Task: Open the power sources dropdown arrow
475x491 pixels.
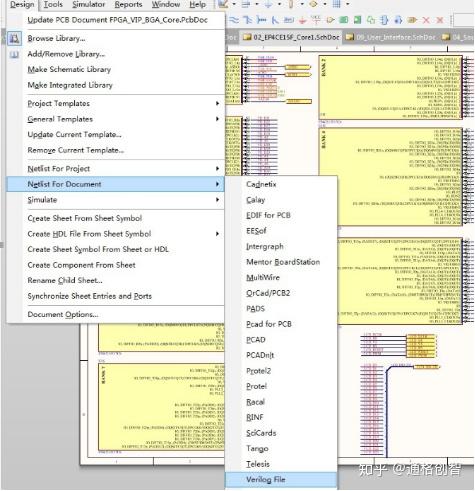Action: pos(279,4)
